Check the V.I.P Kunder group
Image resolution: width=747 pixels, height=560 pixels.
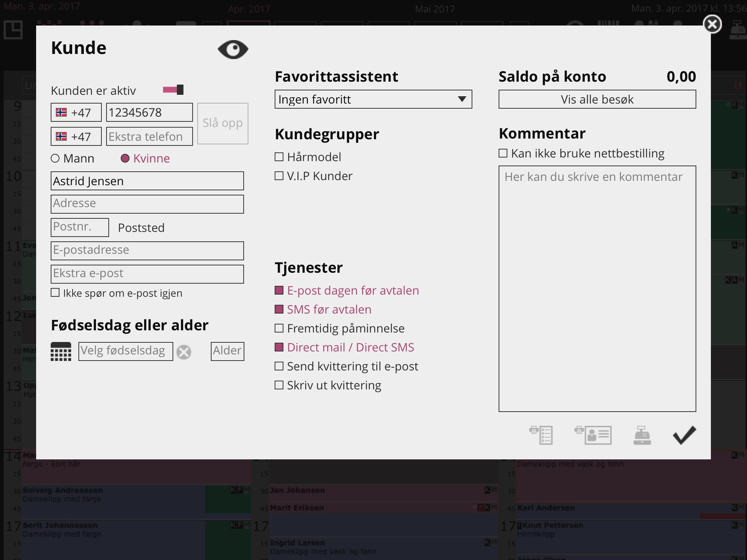point(314,176)
